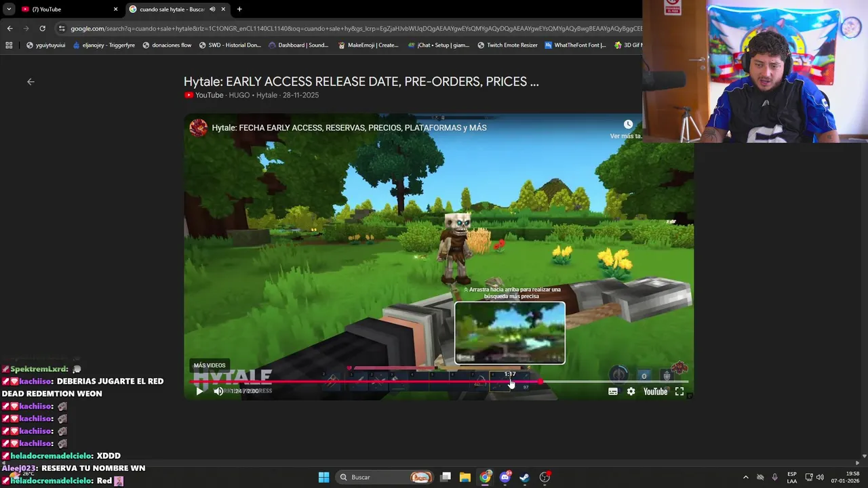This screenshot has width=868, height=488.
Task: Enter fullscreen video mode
Action: 679,391
